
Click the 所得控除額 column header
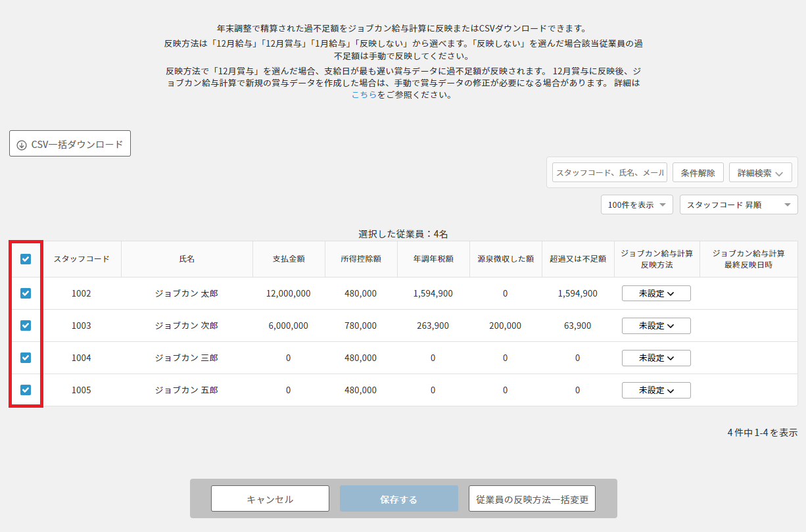click(x=361, y=259)
